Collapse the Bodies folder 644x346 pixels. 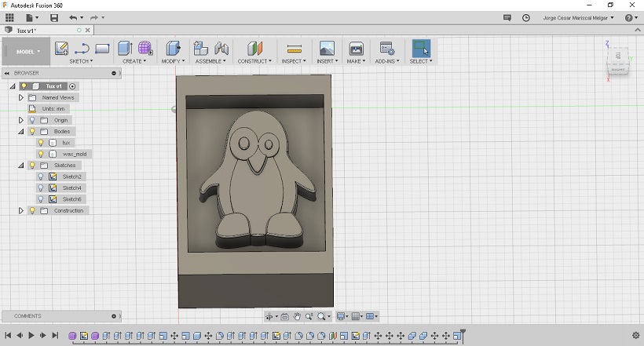pyautogui.click(x=20, y=131)
